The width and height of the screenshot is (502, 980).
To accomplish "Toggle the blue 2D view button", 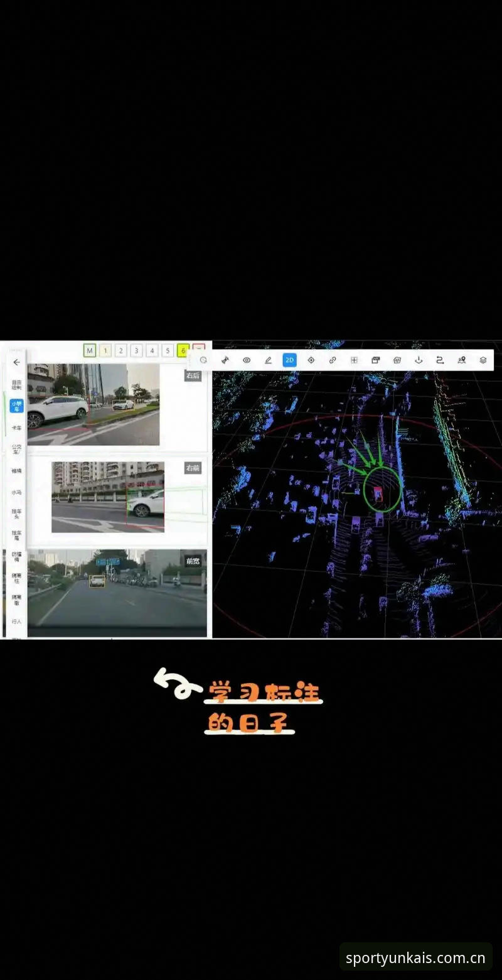I will (x=289, y=360).
